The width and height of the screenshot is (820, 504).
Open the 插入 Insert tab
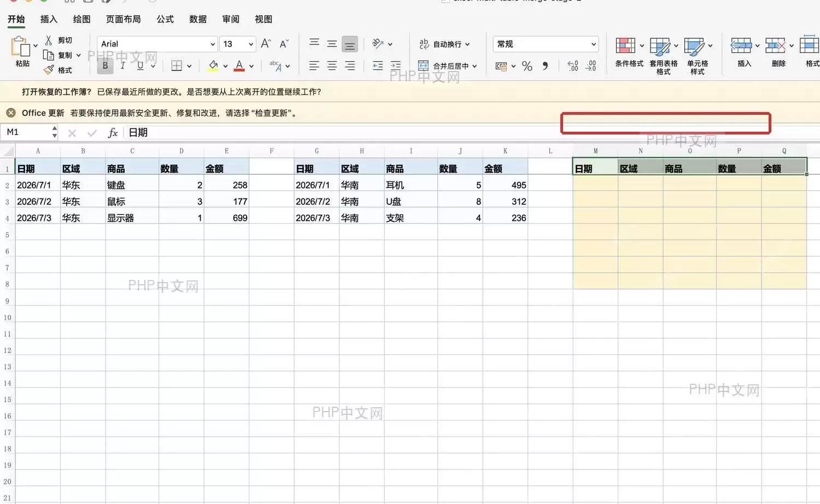tap(49, 19)
